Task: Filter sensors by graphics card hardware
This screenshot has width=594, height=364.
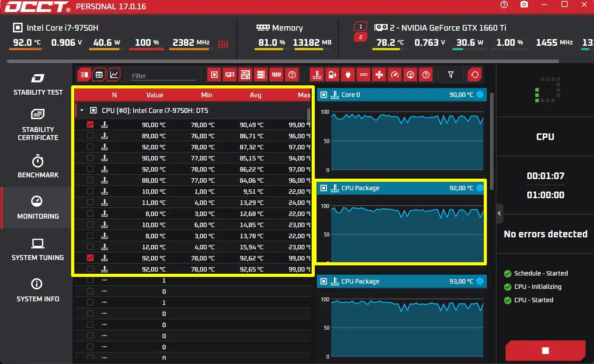Action: click(x=230, y=75)
